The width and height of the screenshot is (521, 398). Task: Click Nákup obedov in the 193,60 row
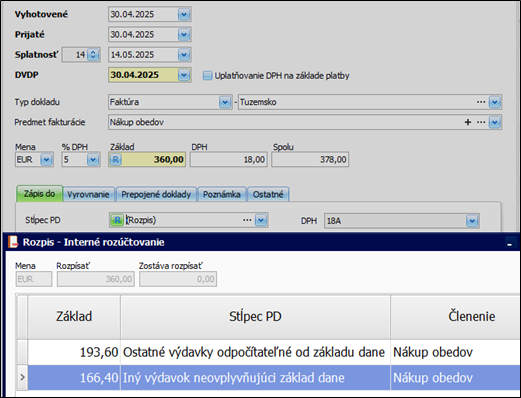[x=456, y=352]
